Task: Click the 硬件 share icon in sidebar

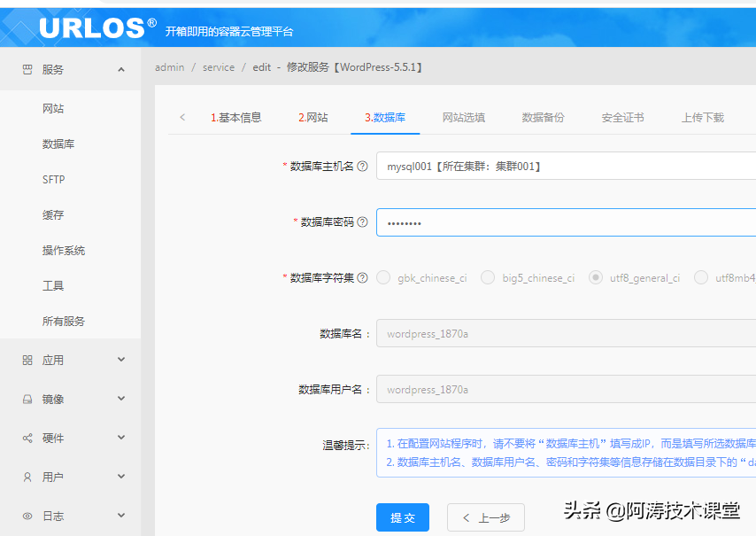Action: tap(27, 438)
